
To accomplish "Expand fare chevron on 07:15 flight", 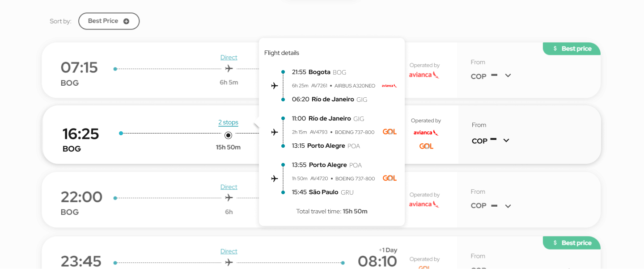I will tap(508, 75).
